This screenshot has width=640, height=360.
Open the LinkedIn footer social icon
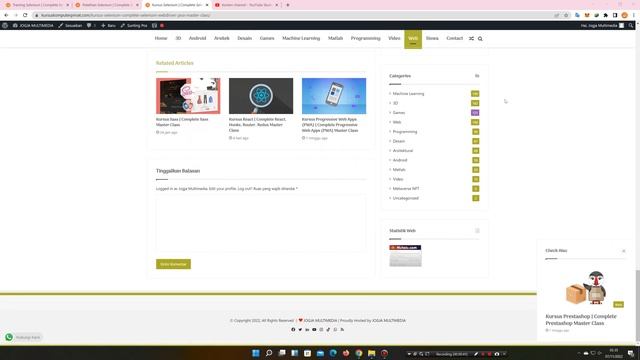307,329
